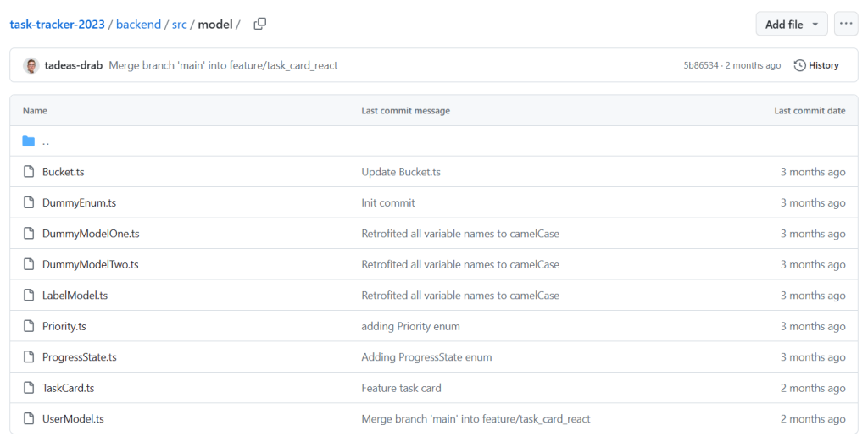Copy the file path with the copy icon
Image resolution: width=868 pixels, height=442 pixels.
pos(260,24)
